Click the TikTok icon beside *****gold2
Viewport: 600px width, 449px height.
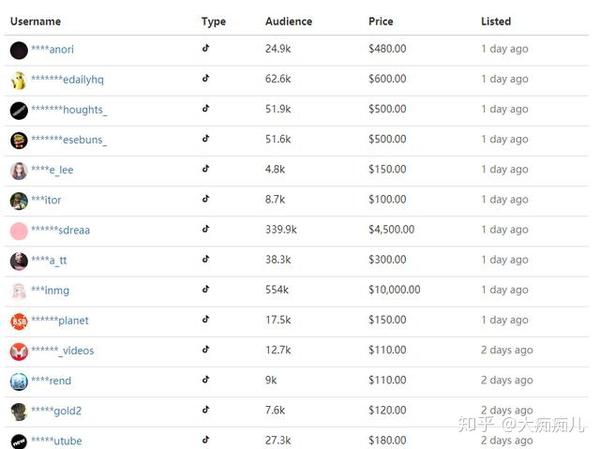coord(206,410)
